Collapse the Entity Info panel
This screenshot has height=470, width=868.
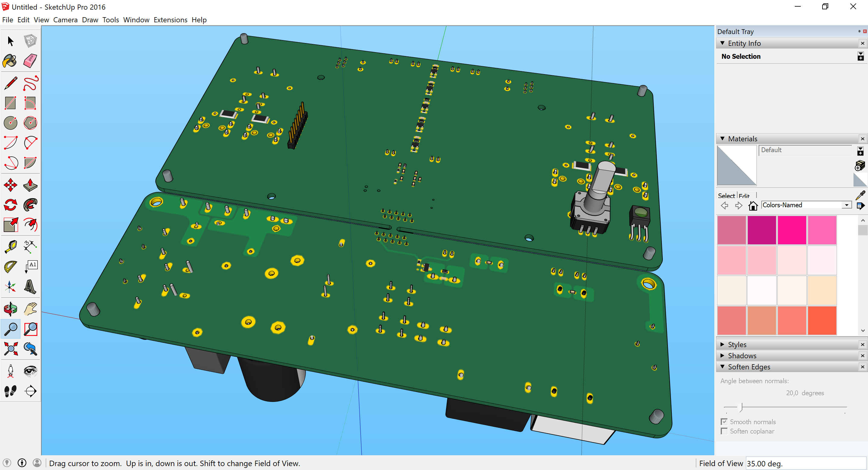[722, 43]
